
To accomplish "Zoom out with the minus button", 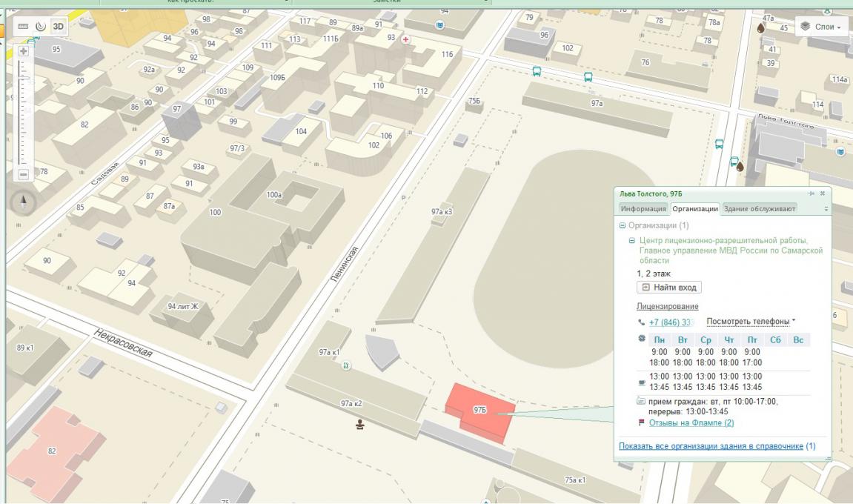I will pos(23,175).
